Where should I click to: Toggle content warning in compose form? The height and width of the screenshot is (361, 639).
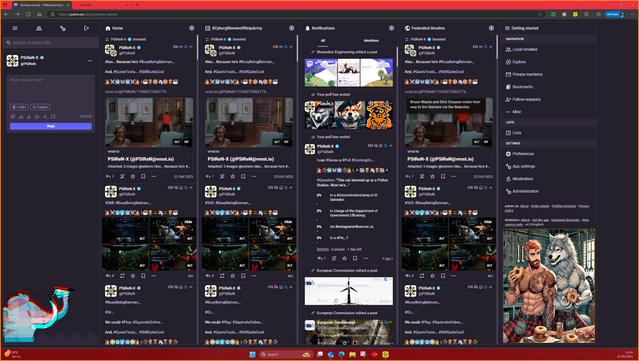click(x=29, y=117)
